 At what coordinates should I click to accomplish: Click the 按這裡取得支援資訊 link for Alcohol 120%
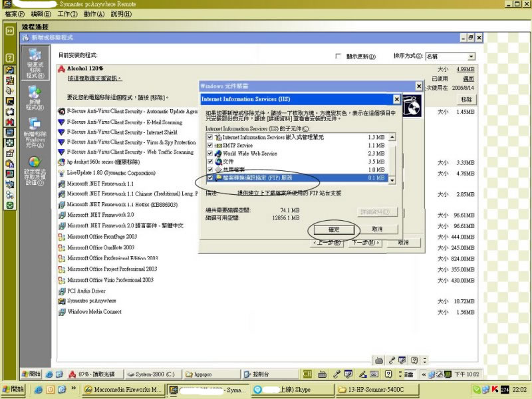[x=94, y=78]
